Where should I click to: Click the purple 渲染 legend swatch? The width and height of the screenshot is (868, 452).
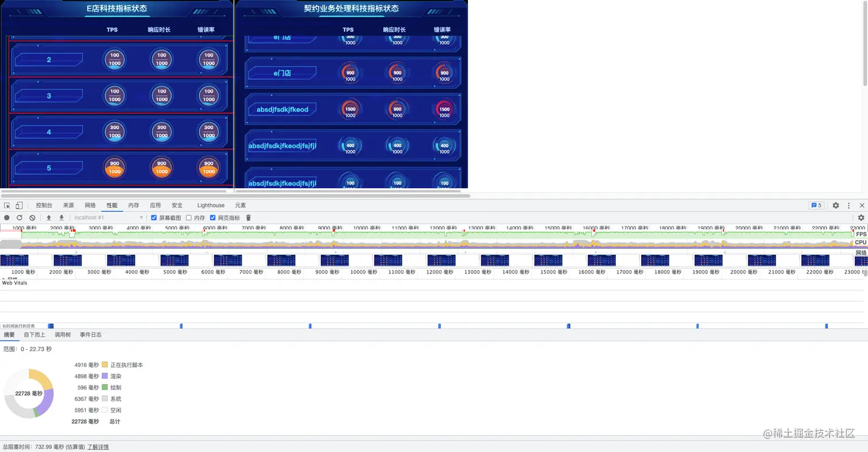click(104, 376)
